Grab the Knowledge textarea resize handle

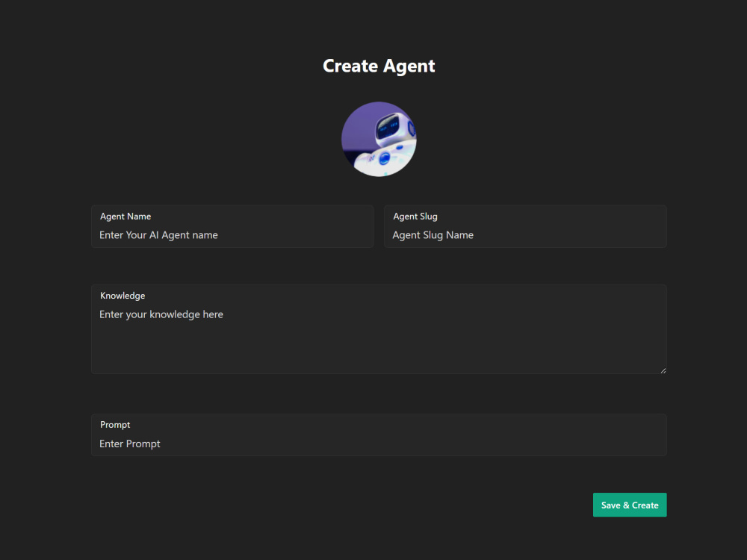pyautogui.click(x=663, y=370)
